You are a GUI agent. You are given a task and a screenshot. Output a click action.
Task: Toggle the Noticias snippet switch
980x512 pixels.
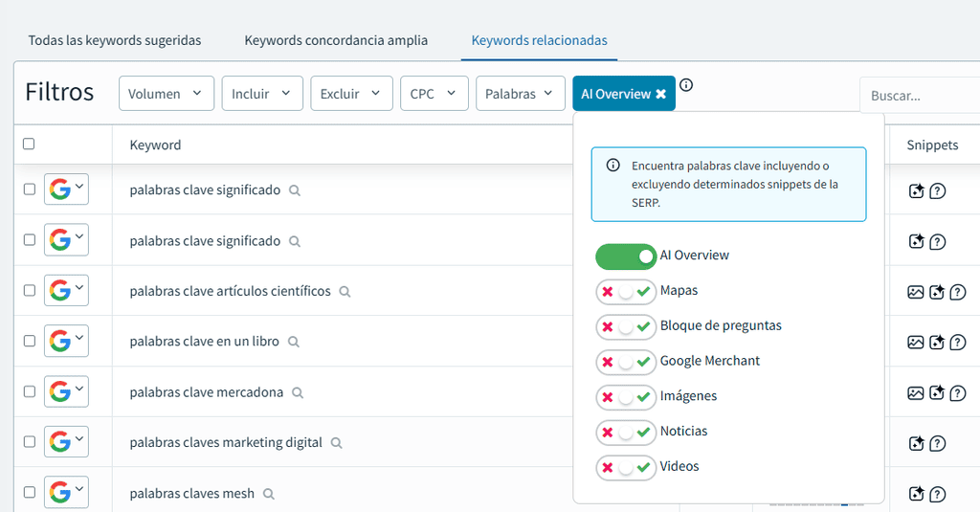point(626,432)
